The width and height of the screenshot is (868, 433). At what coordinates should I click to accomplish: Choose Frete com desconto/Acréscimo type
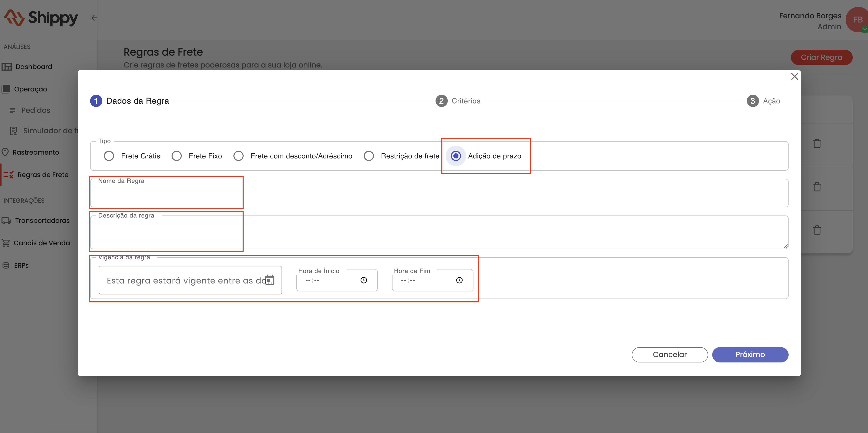239,156
